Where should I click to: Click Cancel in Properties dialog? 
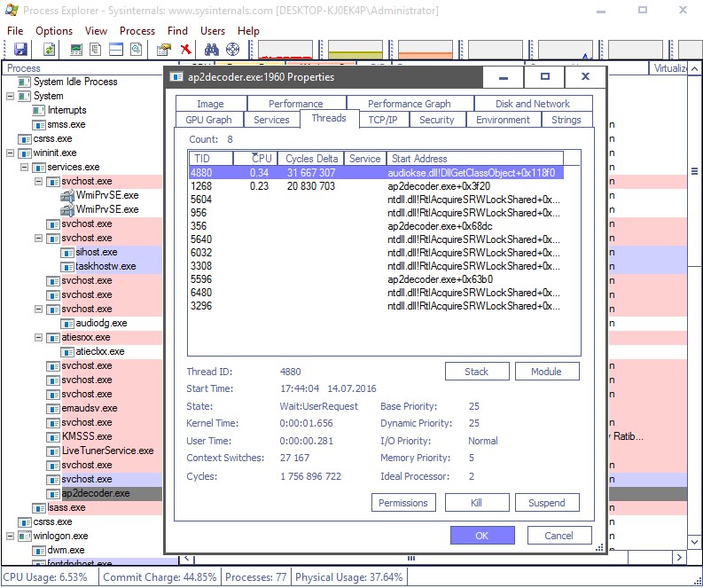point(559,536)
